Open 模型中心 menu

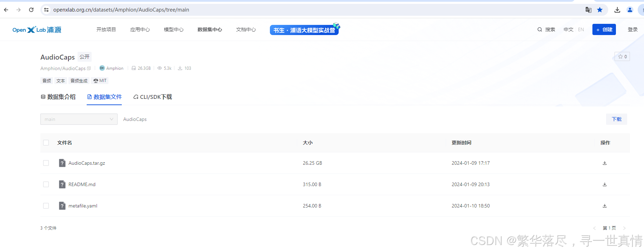173,29
